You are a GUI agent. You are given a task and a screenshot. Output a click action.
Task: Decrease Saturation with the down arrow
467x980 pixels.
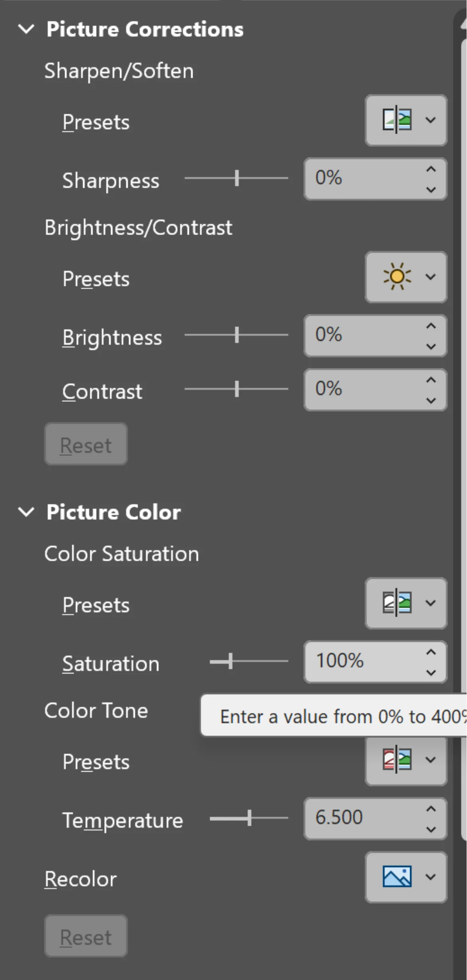(x=431, y=673)
